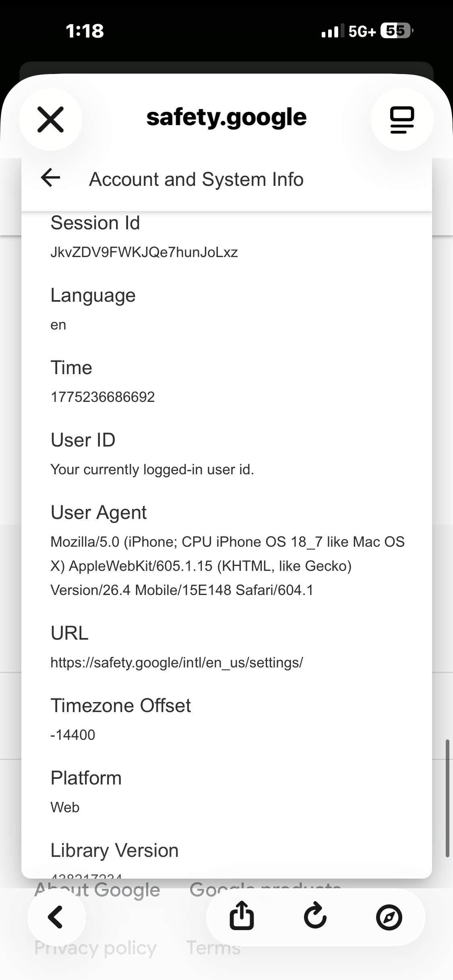The image size is (453, 980).
Task: Select the User Agent string text
Action: [x=227, y=566]
